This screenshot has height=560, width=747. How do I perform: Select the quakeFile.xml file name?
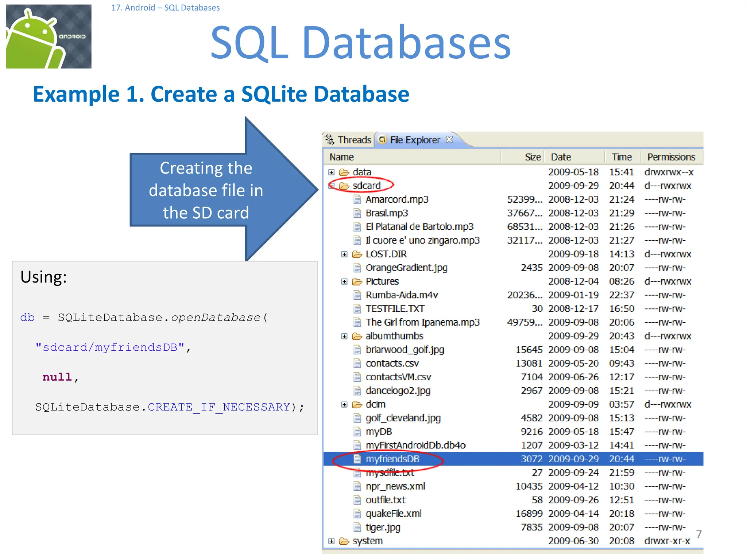click(394, 514)
